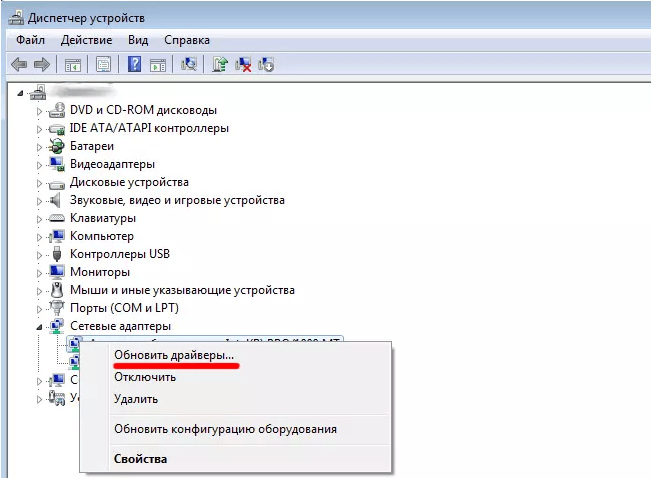This screenshot has width=656, height=487.
Task: Collapse the Сетевые адаптеры node
Action: point(39,327)
